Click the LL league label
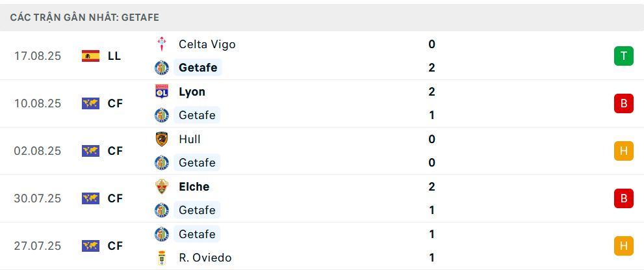This screenshot has height=270, width=644. click(114, 56)
